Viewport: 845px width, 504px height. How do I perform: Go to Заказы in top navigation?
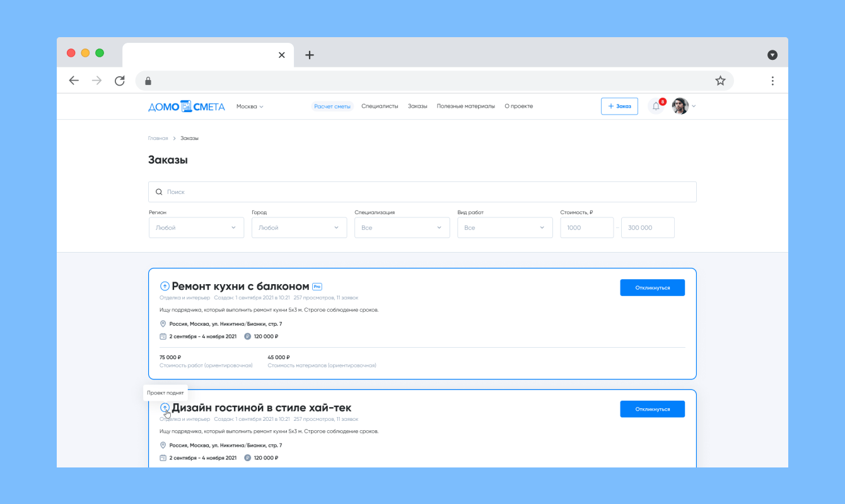click(417, 106)
